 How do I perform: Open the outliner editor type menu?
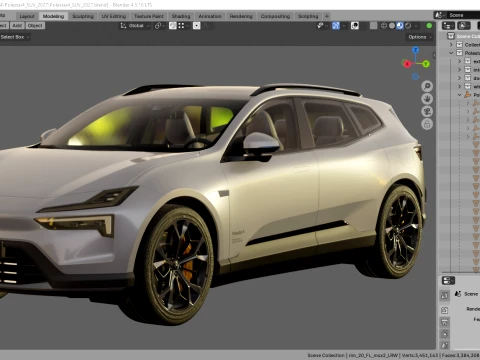pyautogui.click(x=448, y=26)
